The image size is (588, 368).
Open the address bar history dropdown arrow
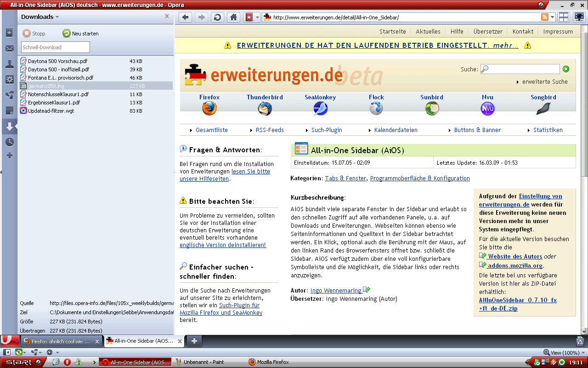(552, 17)
